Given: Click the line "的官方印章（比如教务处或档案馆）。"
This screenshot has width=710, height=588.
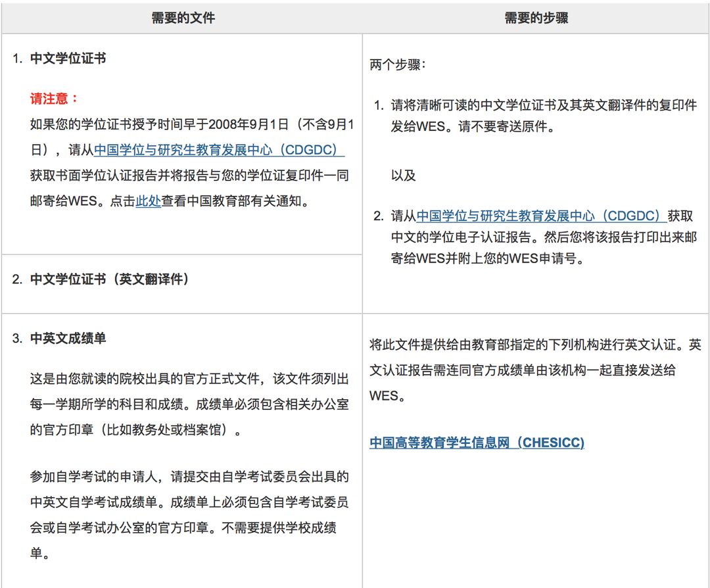Looking at the screenshot, I should click(x=136, y=429).
